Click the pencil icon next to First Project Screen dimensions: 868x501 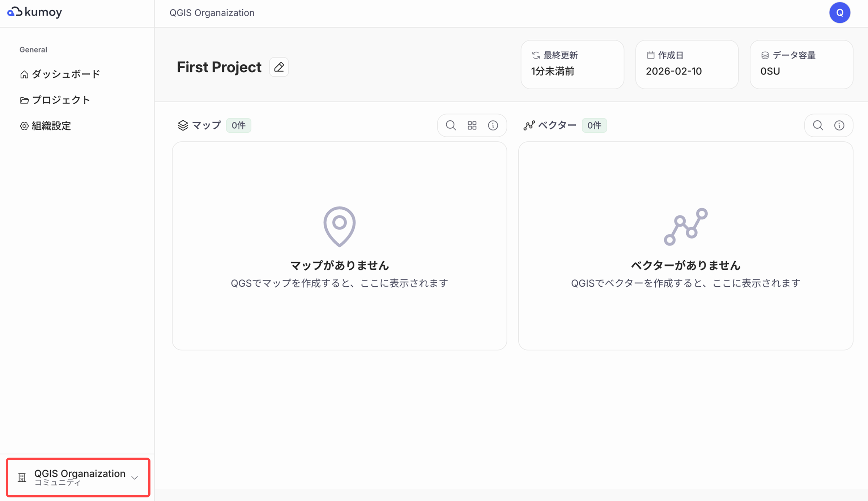tap(279, 67)
